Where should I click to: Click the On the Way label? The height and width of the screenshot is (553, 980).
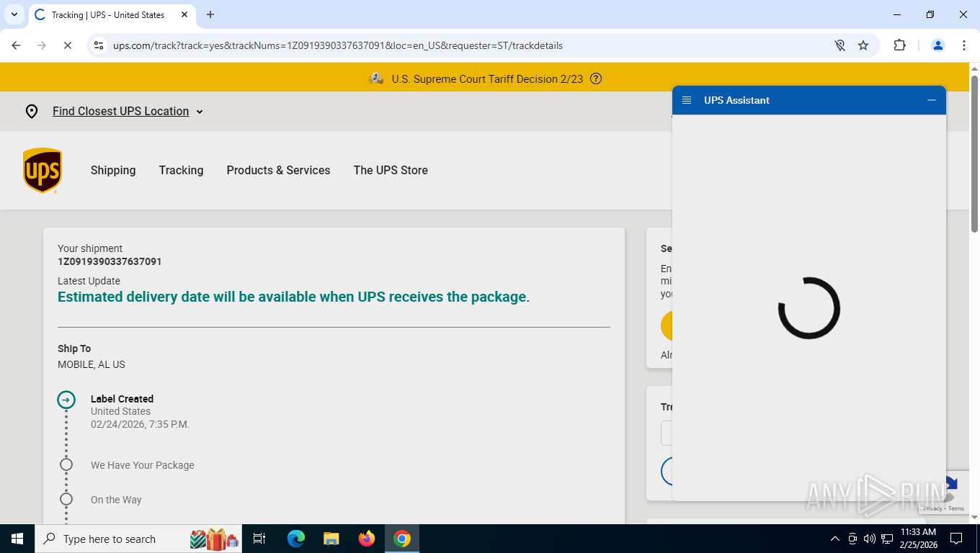[x=116, y=500]
